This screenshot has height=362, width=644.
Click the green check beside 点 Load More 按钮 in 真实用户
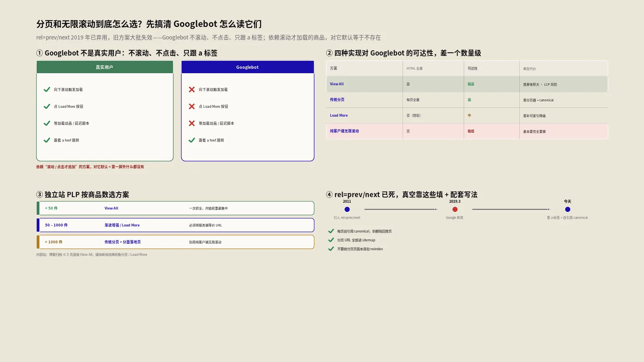pyautogui.click(x=47, y=106)
